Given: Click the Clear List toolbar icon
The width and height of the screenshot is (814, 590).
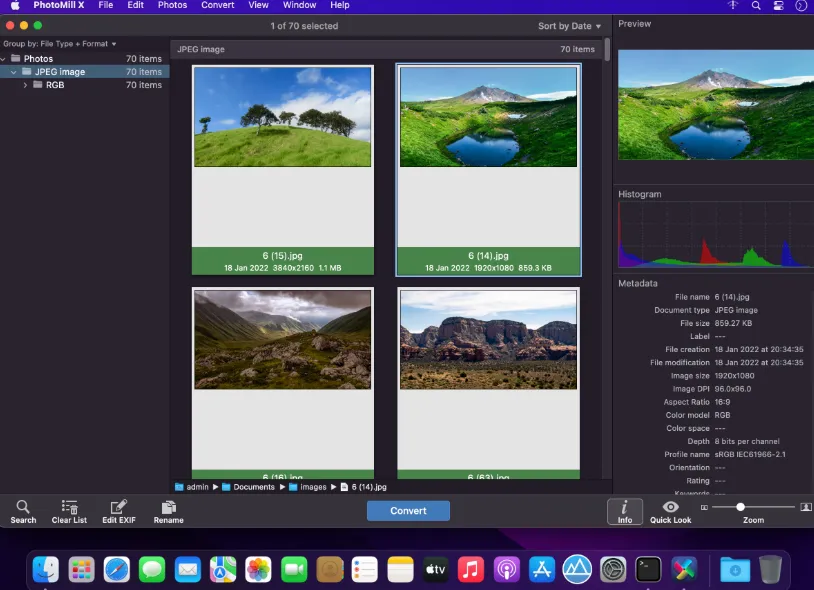Looking at the screenshot, I should (x=69, y=511).
